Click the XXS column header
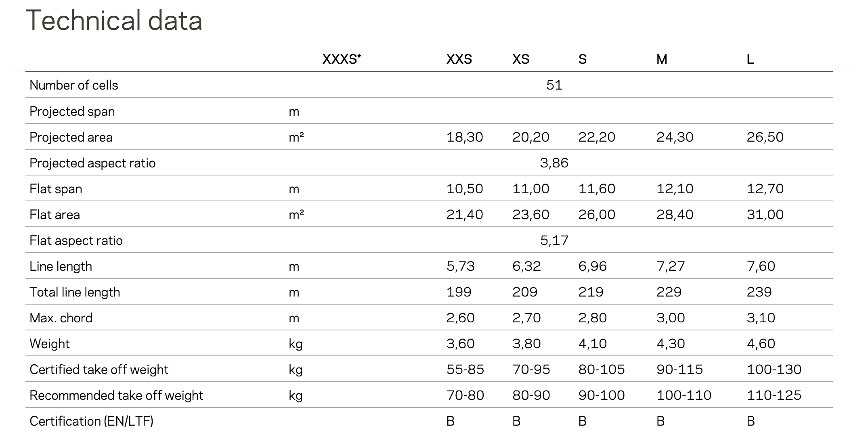The width and height of the screenshot is (868, 447). [x=459, y=59]
